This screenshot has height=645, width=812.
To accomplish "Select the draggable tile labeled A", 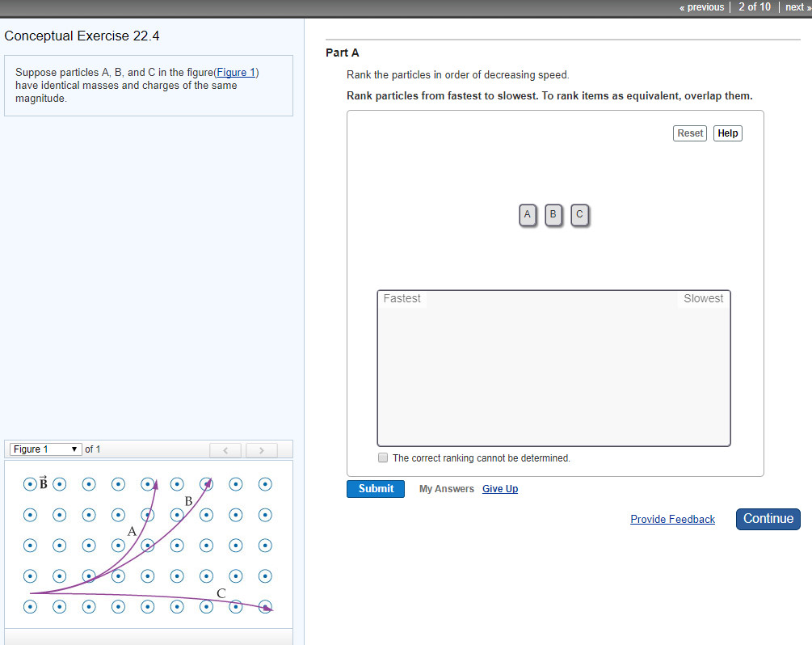I will click(527, 215).
